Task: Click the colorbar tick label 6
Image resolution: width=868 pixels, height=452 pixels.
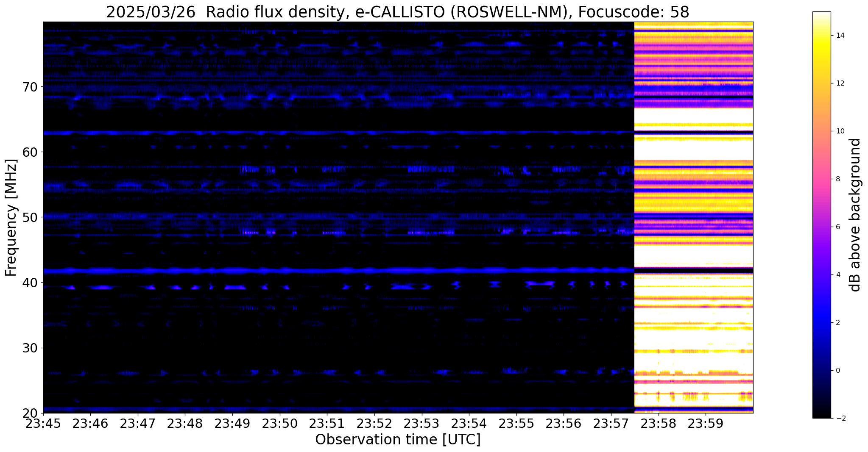Action: pos(838,227)
